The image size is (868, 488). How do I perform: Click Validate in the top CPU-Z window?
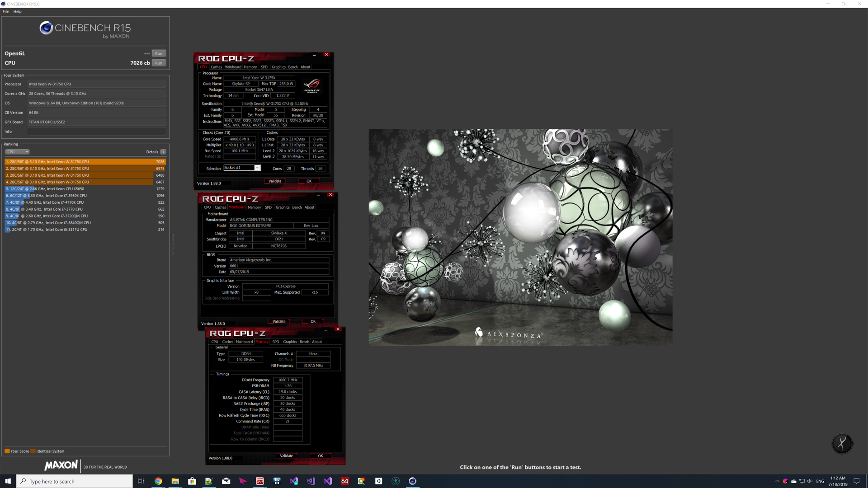pos(275,181)
